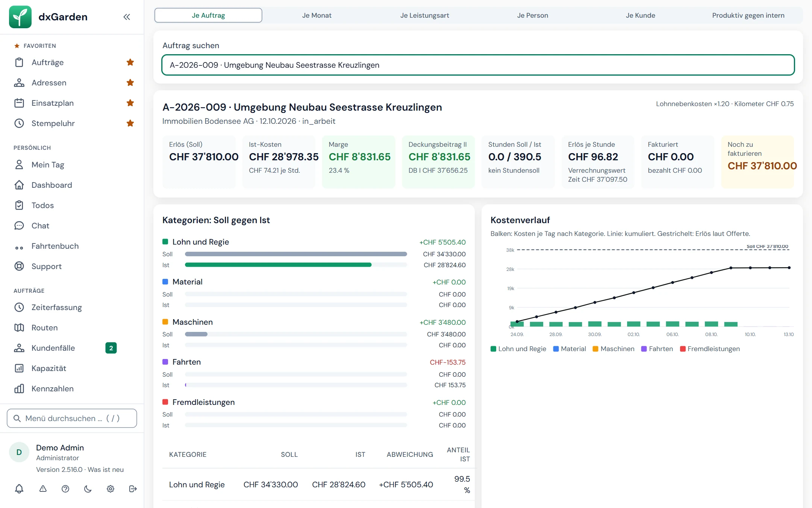
Task: Toggle Lohn und Regie in chart legend
Action: click(x=518, y=349)
